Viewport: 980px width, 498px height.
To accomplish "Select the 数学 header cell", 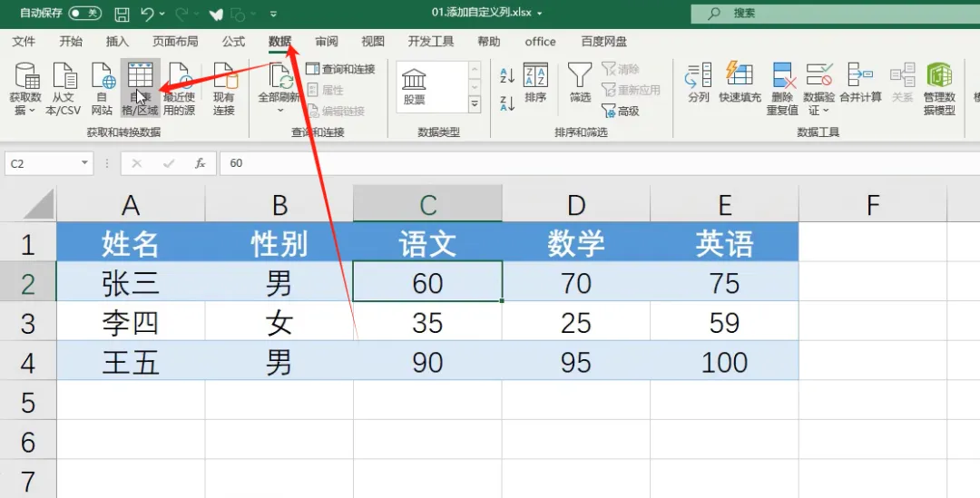I will tap(576, 243).
